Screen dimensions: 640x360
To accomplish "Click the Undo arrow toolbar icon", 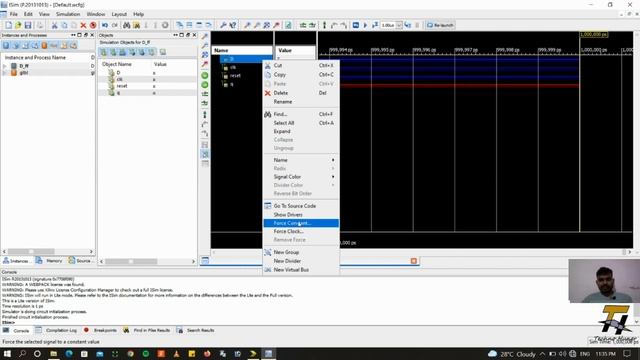I will point(105,25).
